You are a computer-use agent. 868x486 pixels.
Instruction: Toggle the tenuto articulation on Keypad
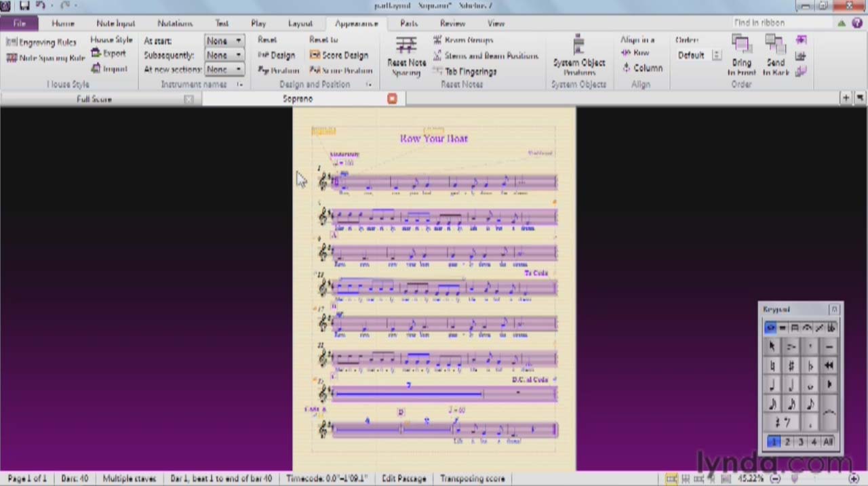829,346
